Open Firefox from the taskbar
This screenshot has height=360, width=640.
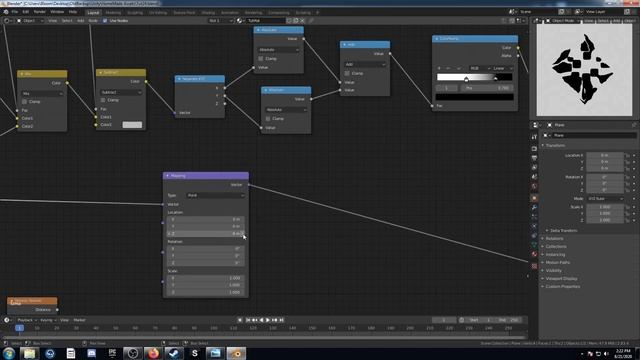(153, 353)
